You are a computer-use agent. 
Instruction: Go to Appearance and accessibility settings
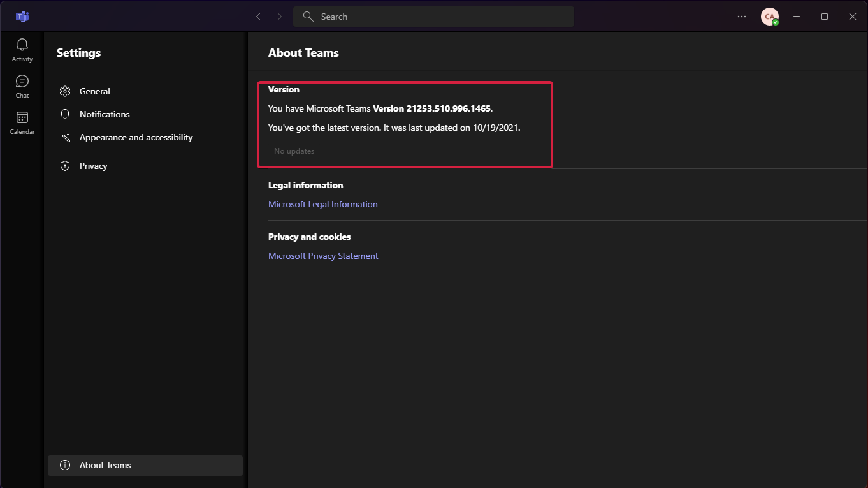click(x=136, y=137)
